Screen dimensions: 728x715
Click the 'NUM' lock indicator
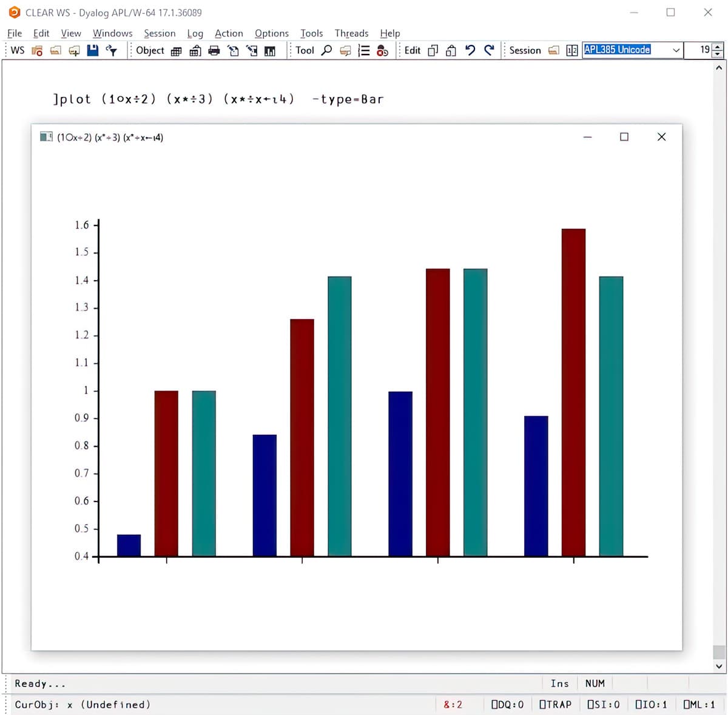click(595, 683)
